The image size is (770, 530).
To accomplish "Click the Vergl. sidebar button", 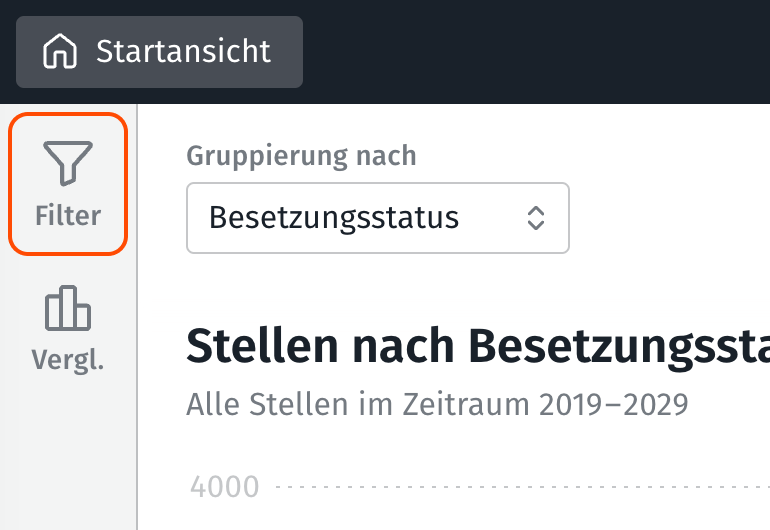I will click(x=68, y=330).
